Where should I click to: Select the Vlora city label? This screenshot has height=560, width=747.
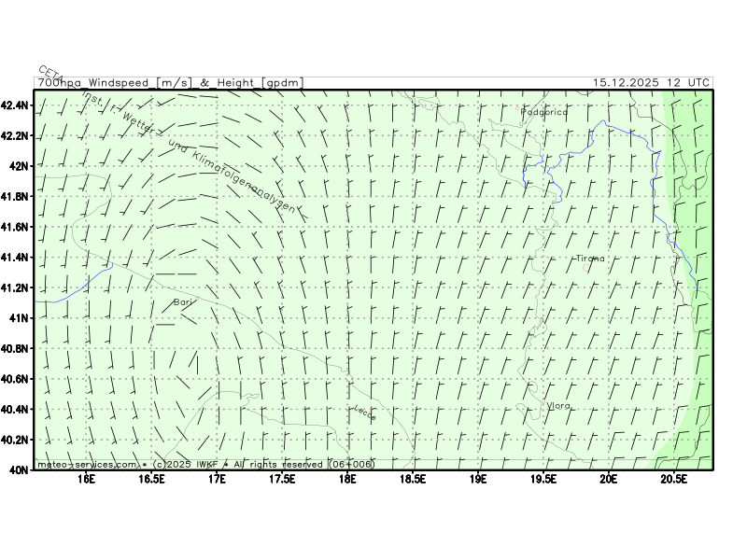click(x=558, y=405)
